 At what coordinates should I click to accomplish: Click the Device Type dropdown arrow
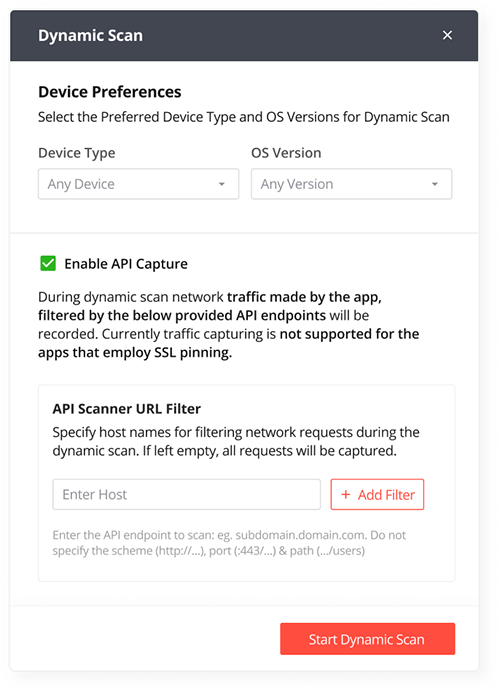point(222,184)
